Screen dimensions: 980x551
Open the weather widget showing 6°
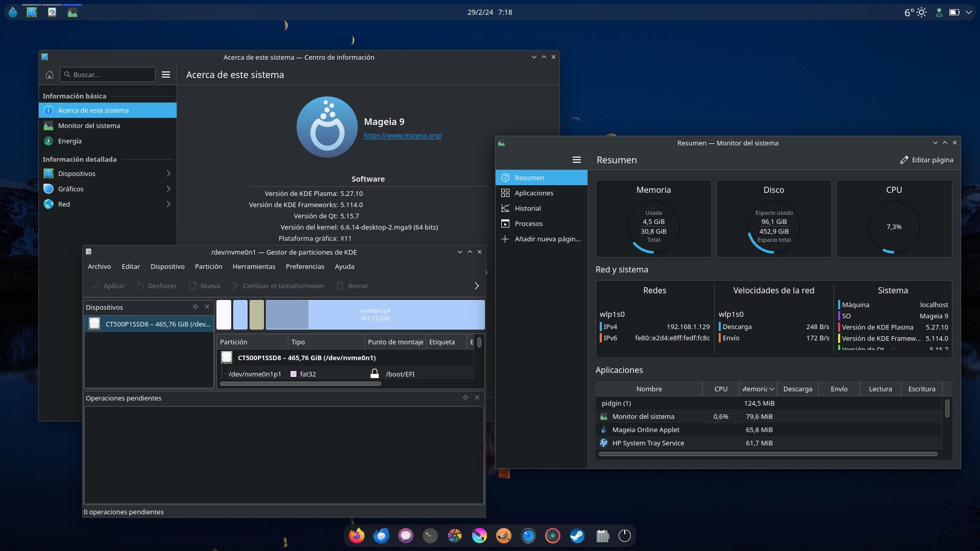coord(915,12)
